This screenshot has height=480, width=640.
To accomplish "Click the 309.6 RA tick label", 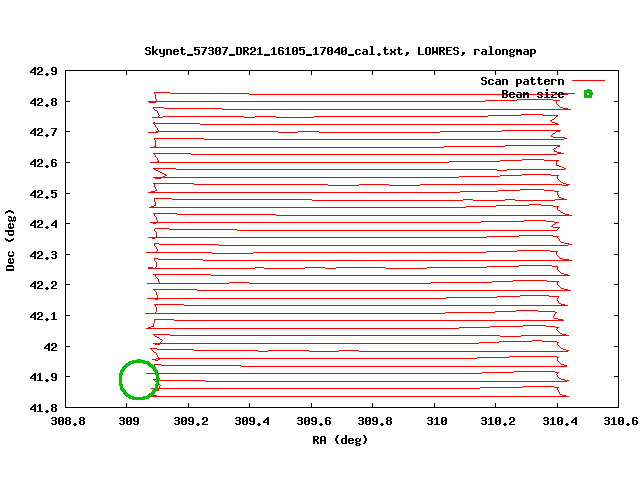I will 314,421.
